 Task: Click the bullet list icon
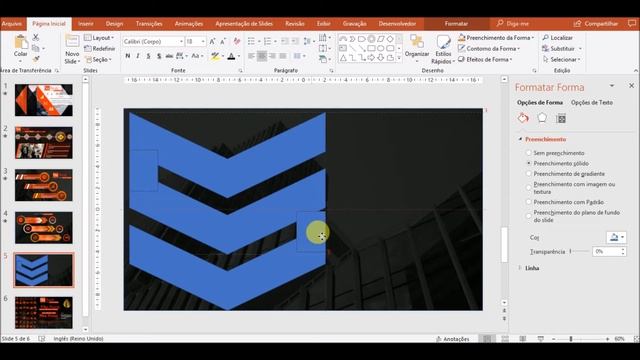tap(251, 41)
